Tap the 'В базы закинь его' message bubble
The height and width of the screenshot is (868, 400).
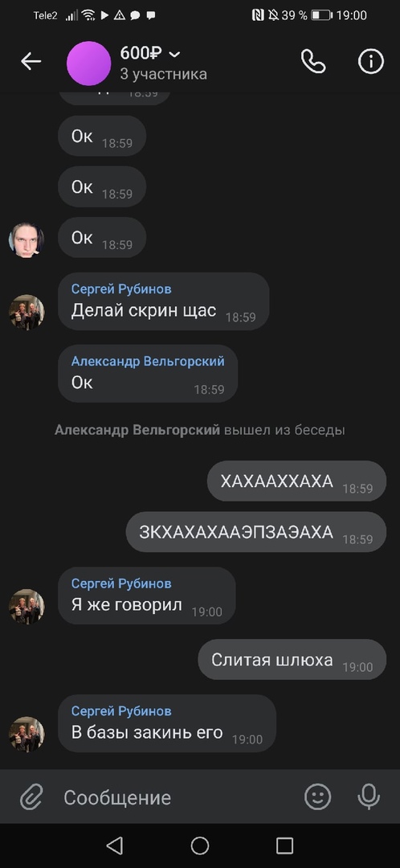click(x=167, y=723)
